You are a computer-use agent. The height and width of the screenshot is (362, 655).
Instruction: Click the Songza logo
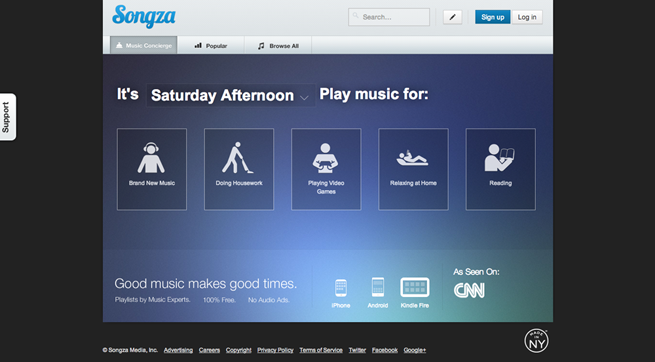(144, 16)
